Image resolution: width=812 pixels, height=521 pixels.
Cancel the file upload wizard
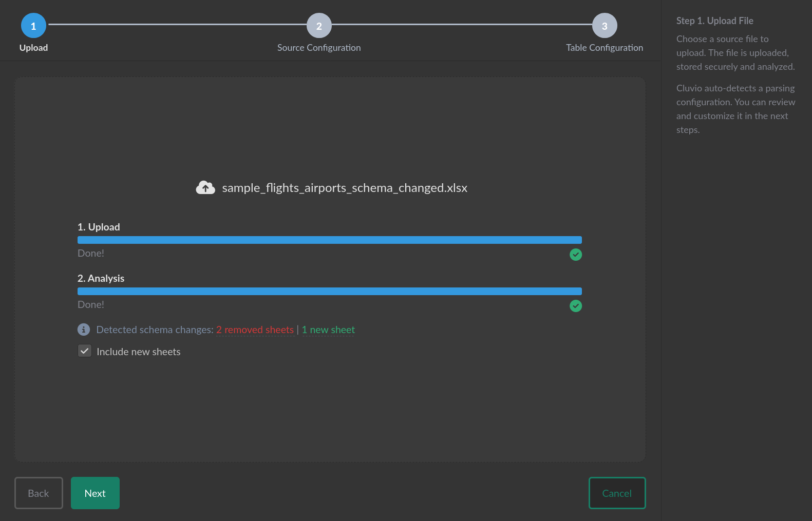(617, 493)
